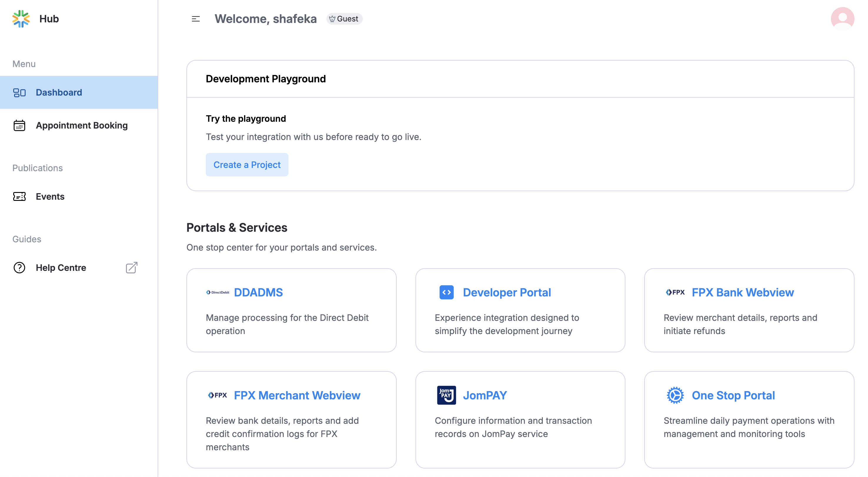
Task: Click the Help Centre question mark icon
Action: [x=19, y=268]
